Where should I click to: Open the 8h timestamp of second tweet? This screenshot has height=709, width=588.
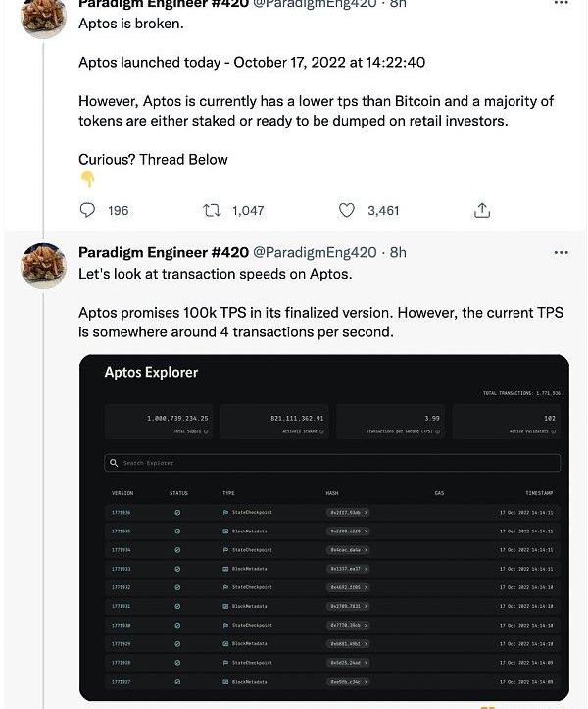pyautogui.click(x=398, y=252)
